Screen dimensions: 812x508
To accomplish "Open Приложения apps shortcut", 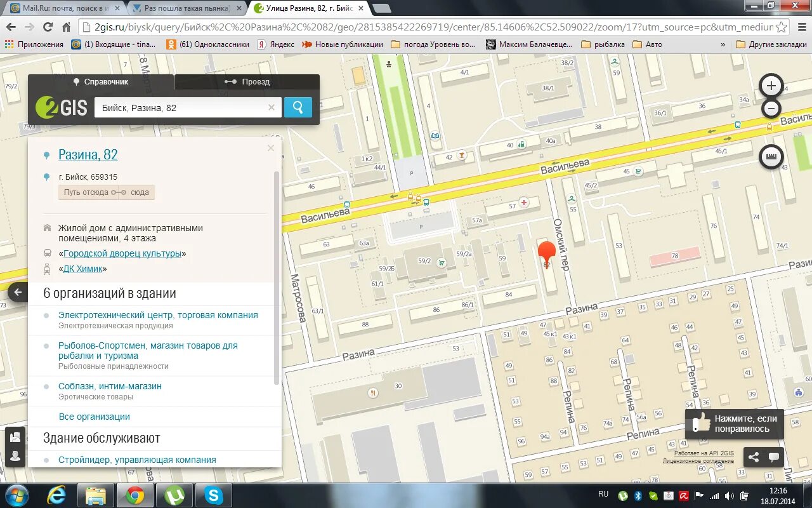I will pos(34,44).
